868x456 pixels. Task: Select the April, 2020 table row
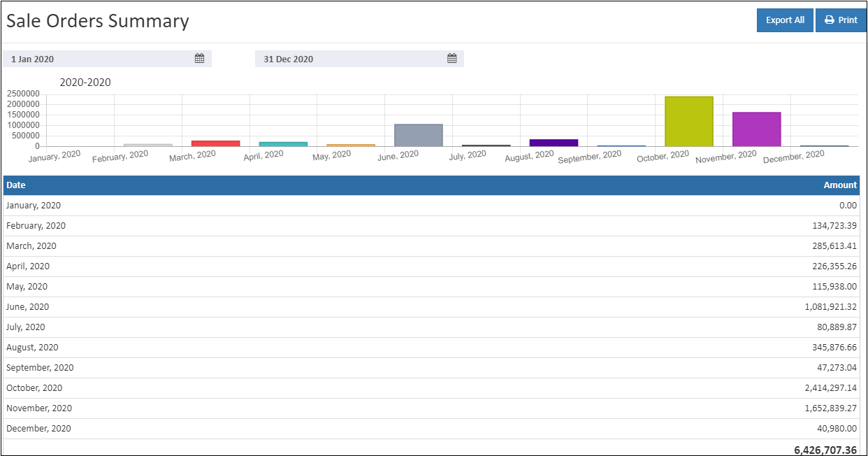coord(431,266)
